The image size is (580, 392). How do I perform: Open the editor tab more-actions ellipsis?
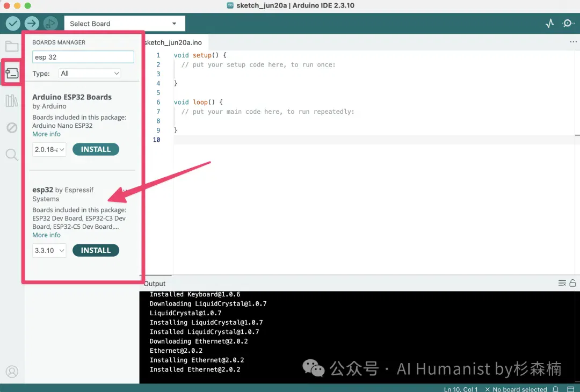pos(573,42)
